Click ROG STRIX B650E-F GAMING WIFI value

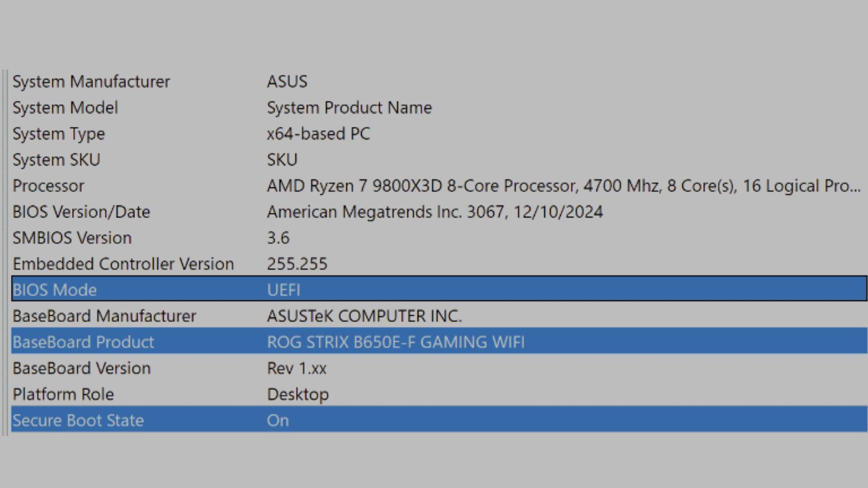[x=396, y=342]
